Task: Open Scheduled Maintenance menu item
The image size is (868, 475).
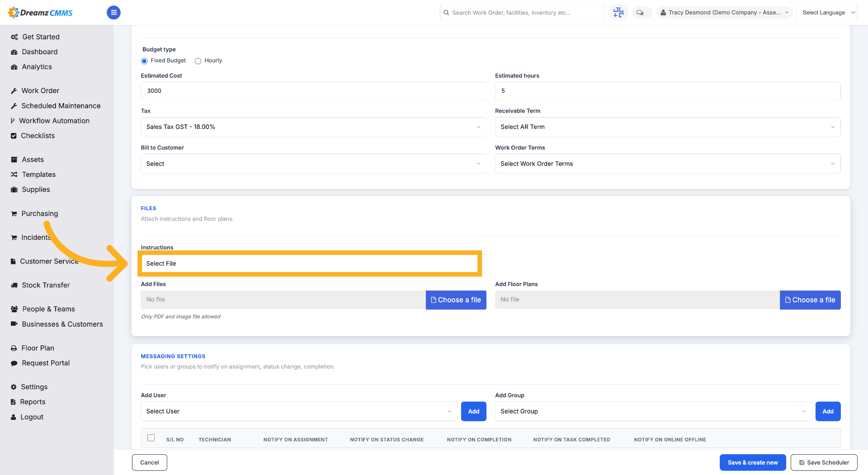Action: (x=56, y=106)
